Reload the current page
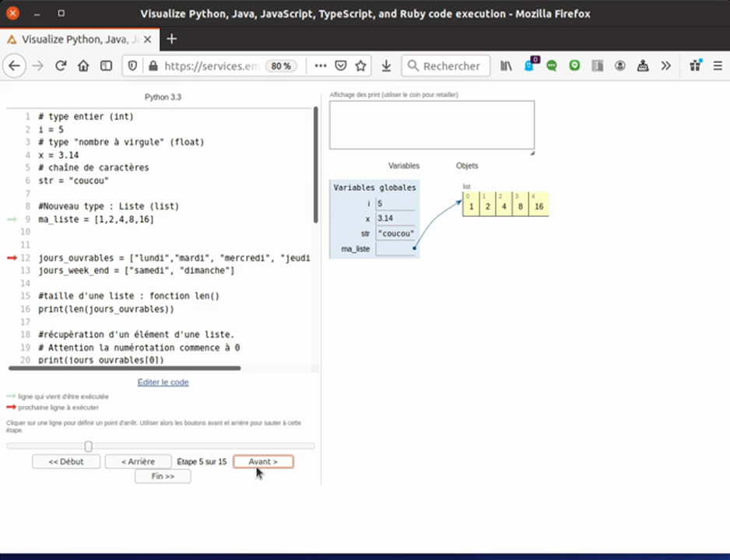Screen dimensions: 730x560 point(61,66)
